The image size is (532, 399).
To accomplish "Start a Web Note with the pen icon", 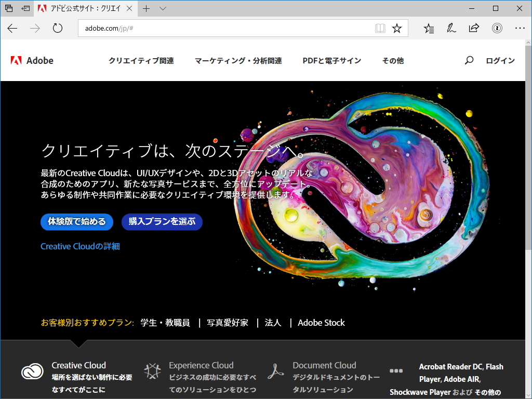I will click(451, 29).
